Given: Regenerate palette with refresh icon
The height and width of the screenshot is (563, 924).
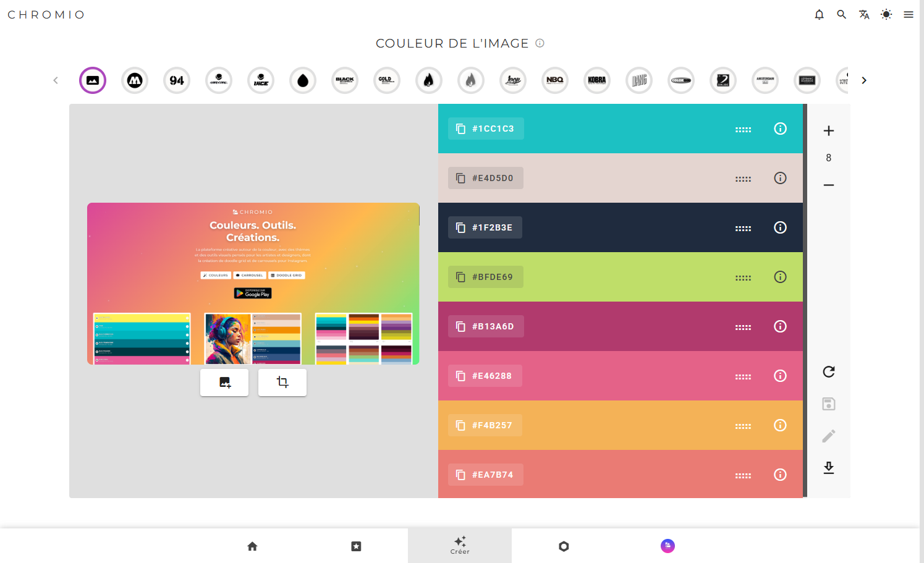Looking at the screenshot, I should click(829, 371).
